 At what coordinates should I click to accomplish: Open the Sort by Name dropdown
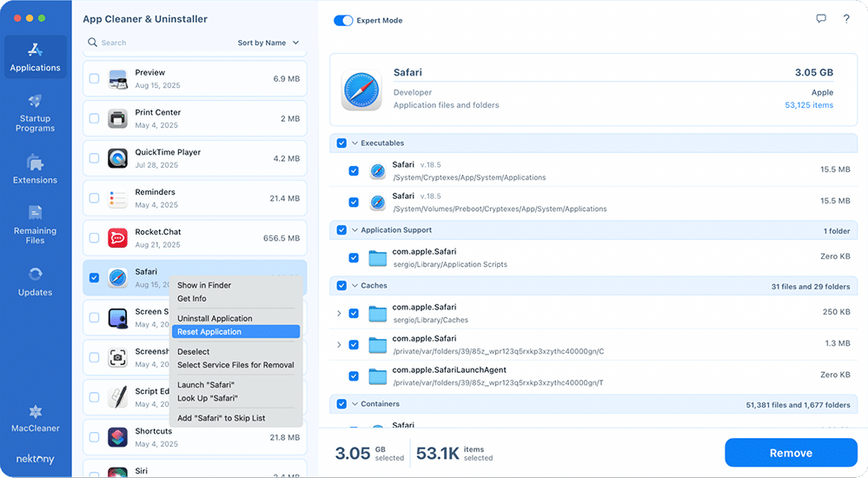coord(268,43)
